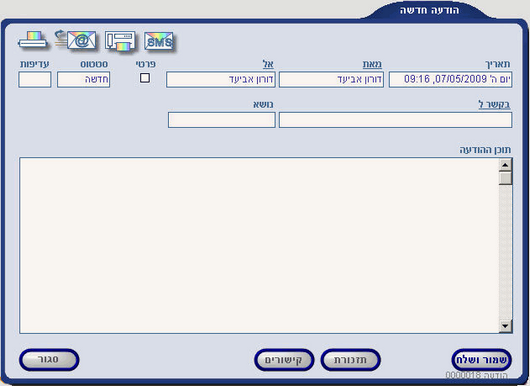
Task: Click the עדיפות (Priority) field
Action: 35,79
